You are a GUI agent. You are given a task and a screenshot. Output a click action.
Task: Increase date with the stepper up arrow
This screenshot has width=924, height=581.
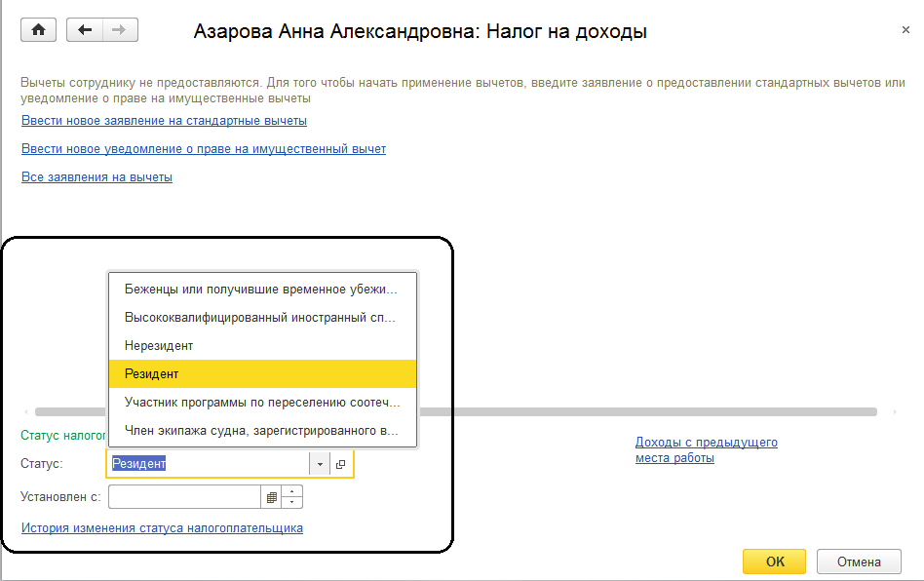[293, 492]
